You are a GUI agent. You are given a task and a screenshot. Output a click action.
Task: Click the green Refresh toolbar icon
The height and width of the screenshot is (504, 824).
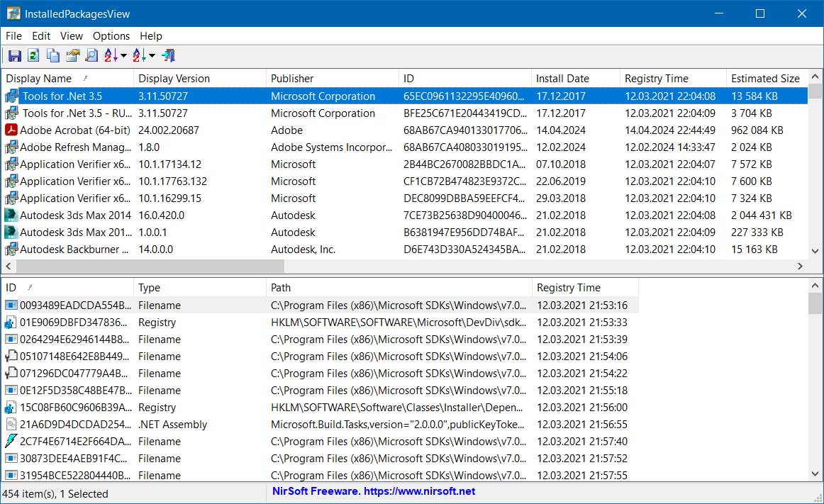coord(33,55)
